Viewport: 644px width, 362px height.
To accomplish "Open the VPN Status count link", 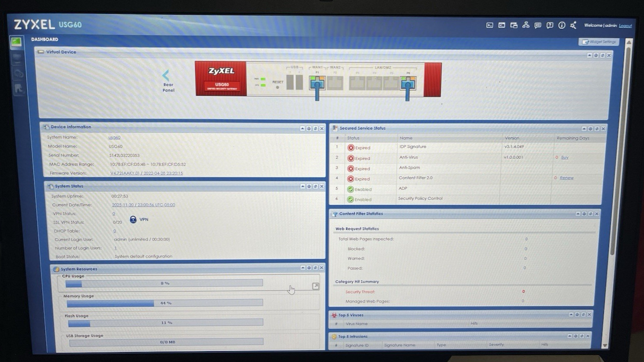I will 114,214.
